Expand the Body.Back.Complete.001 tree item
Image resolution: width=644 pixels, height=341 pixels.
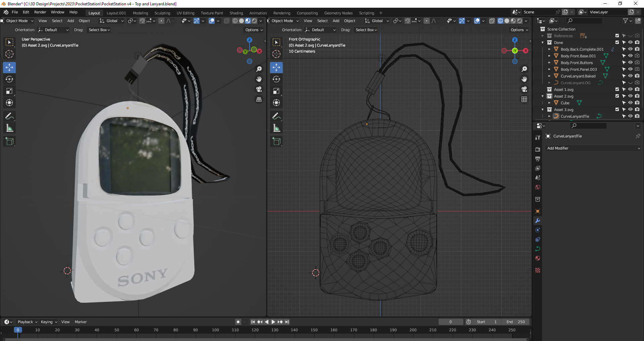549,49
